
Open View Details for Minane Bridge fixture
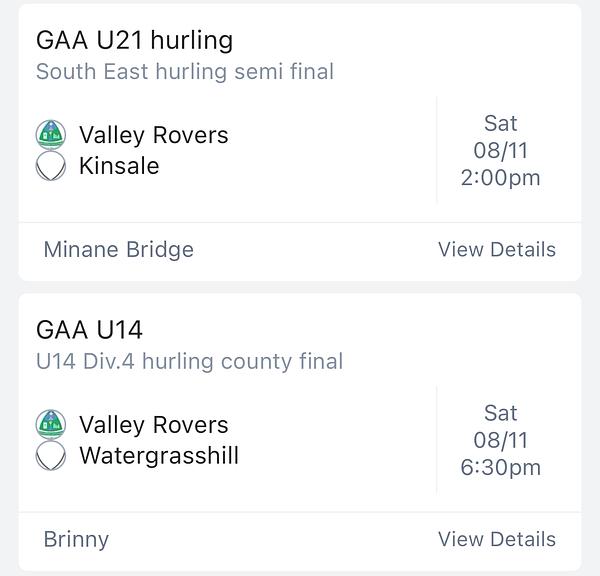[x=496, y=250]
